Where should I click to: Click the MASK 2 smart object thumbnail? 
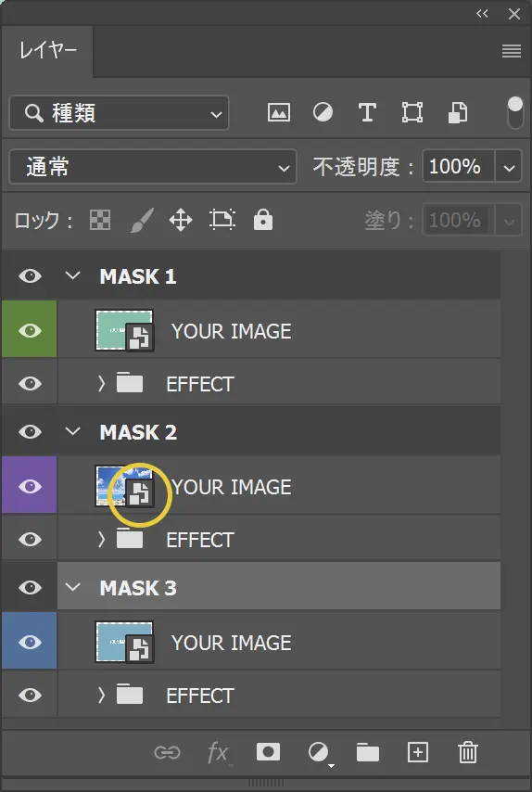125,486
